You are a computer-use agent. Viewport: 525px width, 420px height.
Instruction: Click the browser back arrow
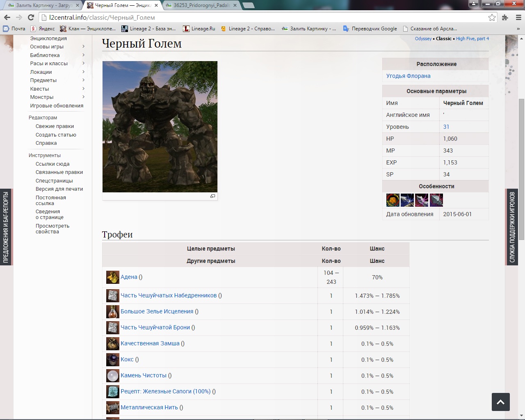coord(7,17)
